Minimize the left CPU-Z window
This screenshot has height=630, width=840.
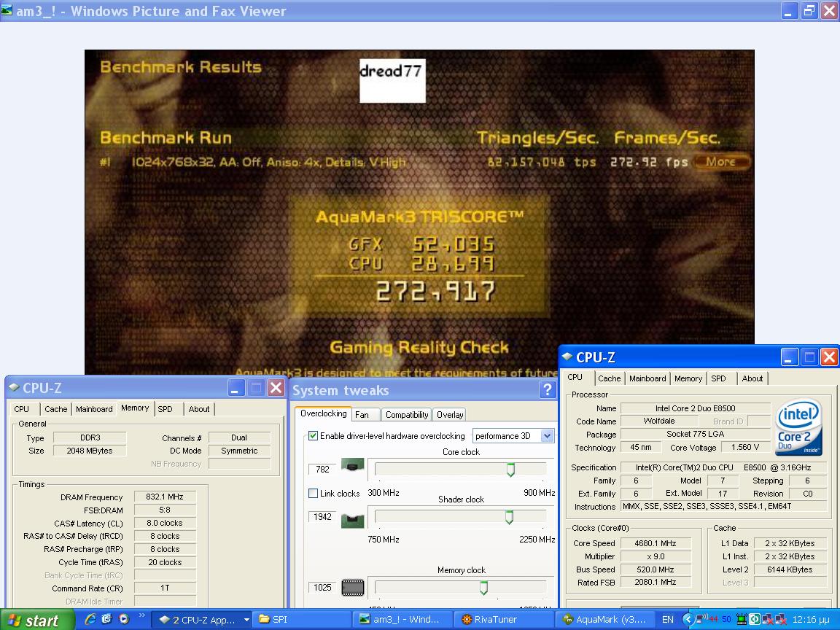236,388
